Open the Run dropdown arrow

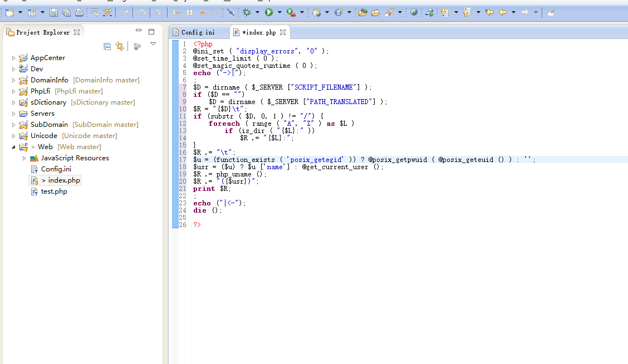point(279,12)
